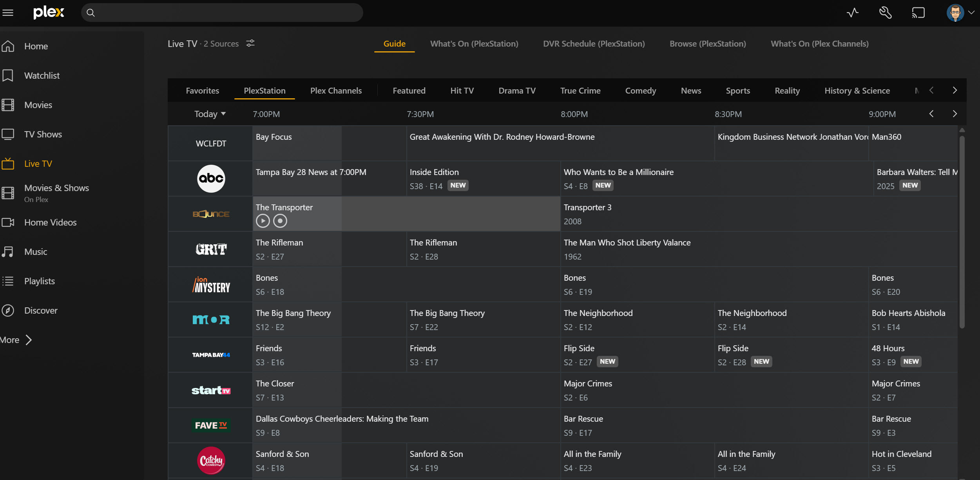The height and width of the screenshot is (480, 980).
Task: Click the activity pulse icon
Action: [852, 13]
